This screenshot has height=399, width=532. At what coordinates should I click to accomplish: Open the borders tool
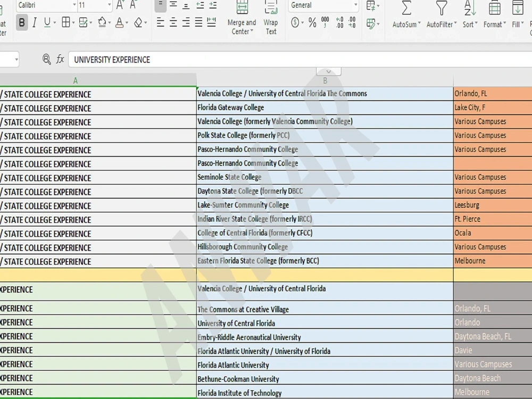(x=66, y=23)
